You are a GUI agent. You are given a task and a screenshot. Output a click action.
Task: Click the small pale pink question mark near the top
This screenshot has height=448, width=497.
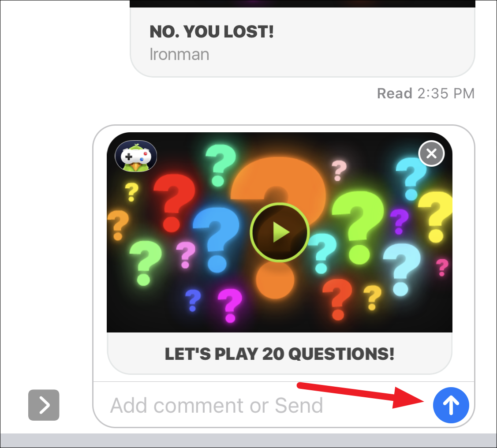click(x=339, y=171)
